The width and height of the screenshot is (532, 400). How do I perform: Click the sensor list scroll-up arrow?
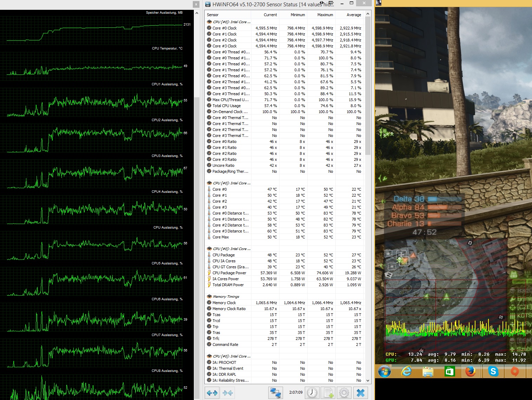368,14
